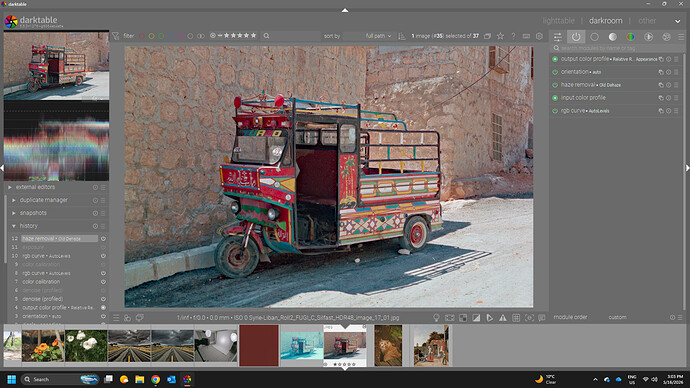Toggle orientation module on/off
The image size is (690, 388).
tap(555, 72)
